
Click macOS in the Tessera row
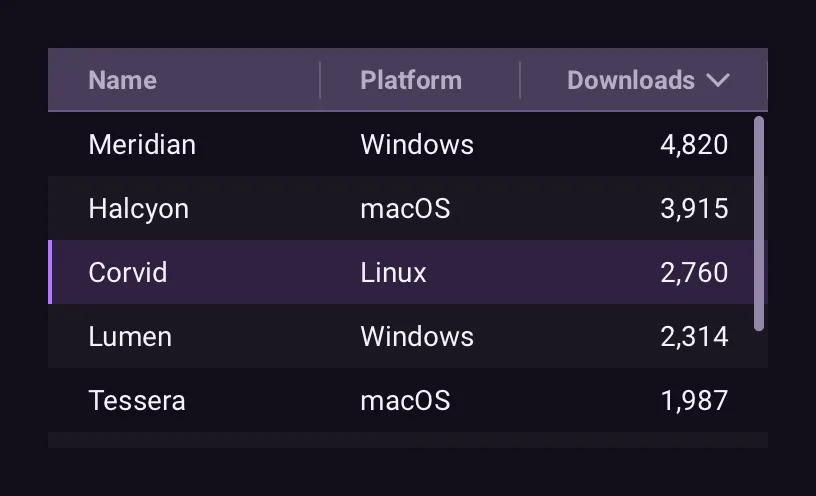(x=405, y=400)
